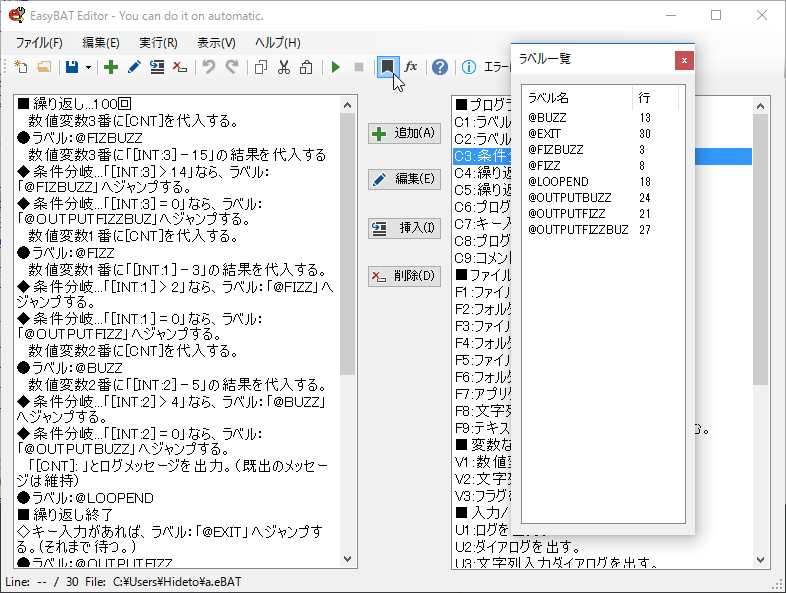Click the green plus Add toolbar icon
Viewport: 786px width, 593px height.
(x=111, y=67)
